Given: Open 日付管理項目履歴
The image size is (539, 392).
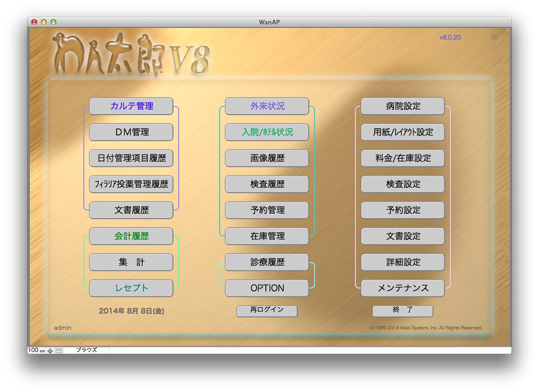Looking at the screenshot, I should 131,158.
